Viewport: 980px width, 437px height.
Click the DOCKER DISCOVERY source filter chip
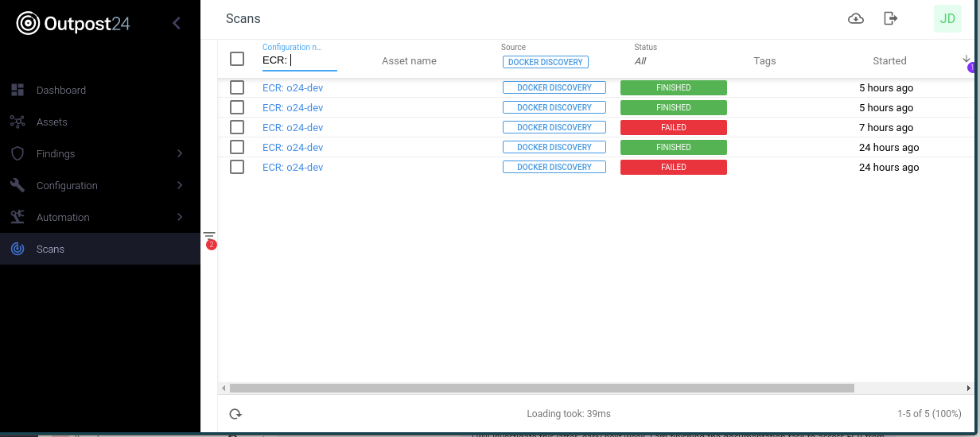coord(545,62)
